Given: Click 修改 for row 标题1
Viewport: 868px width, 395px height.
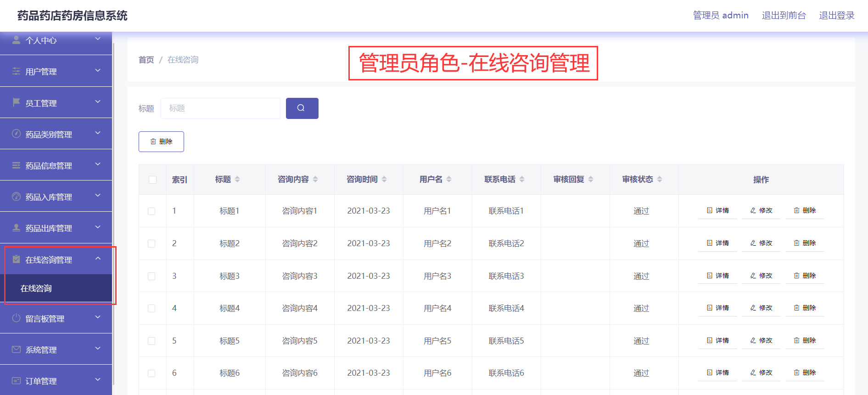Looking at the screenshot, I should [x=762, y=210].
